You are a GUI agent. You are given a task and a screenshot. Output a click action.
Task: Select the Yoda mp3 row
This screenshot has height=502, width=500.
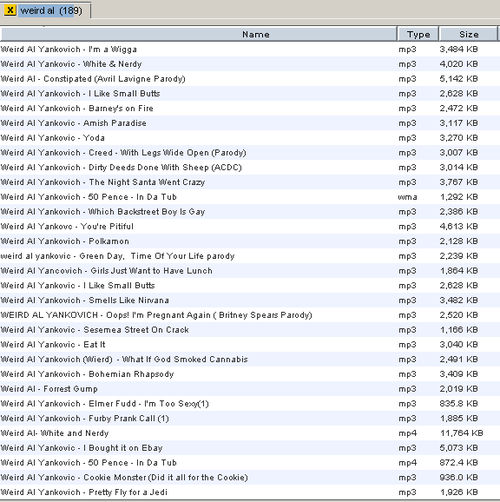click(x=250, y=138)
